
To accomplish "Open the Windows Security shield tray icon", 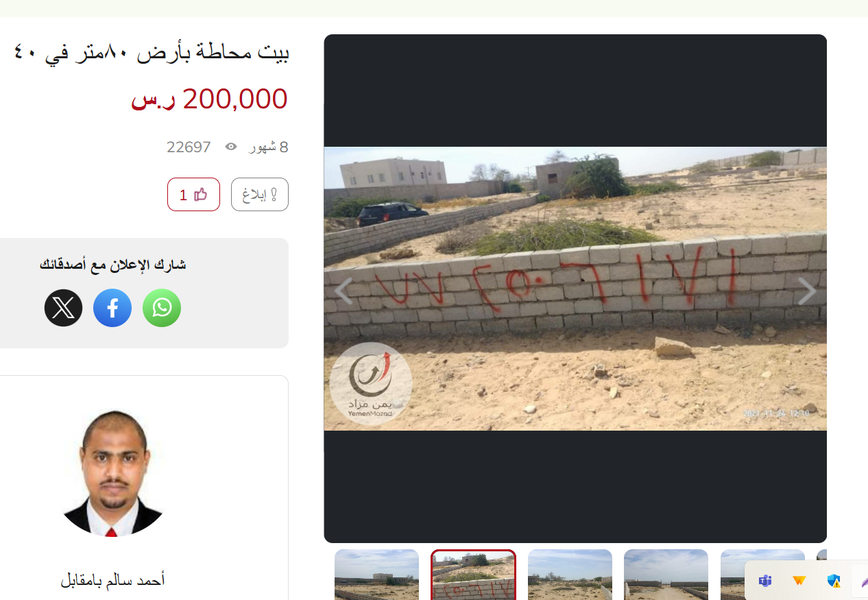I will click(834, 581).
